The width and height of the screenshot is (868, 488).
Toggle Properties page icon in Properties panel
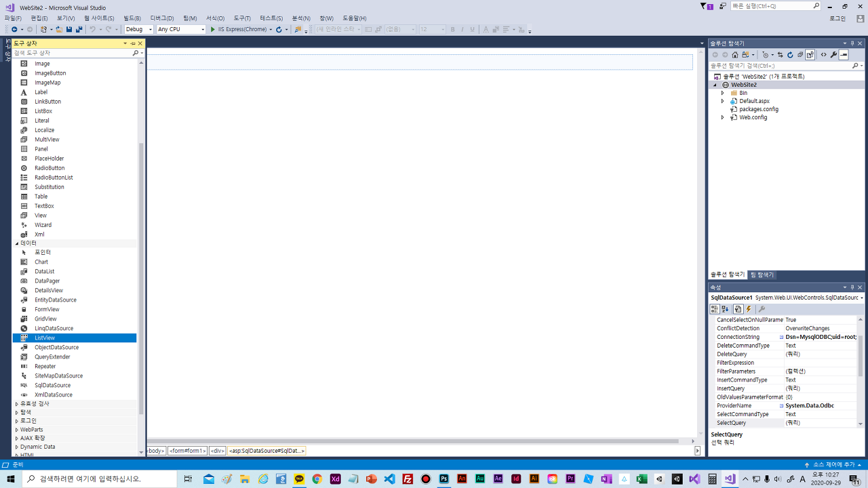738,309
